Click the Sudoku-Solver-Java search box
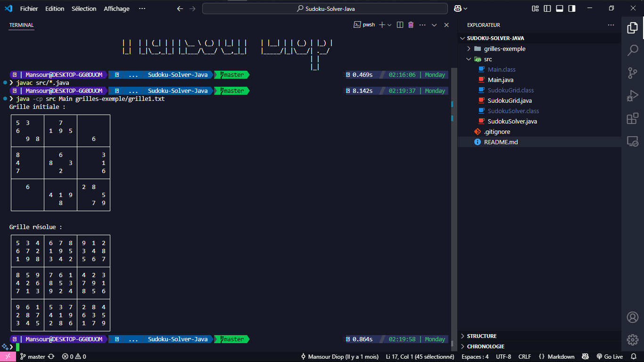Image resolution: width=644 pixels, height=362 pixels. point(325,8)
